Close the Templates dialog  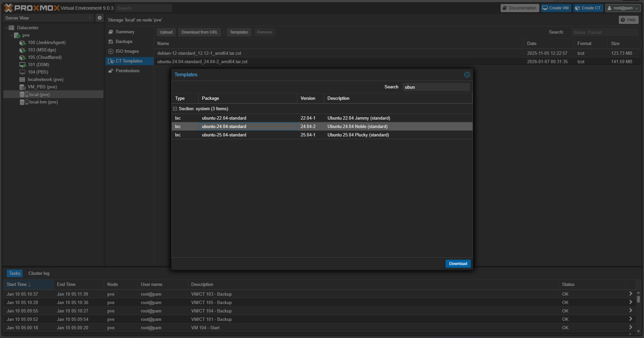coord(467,75)
